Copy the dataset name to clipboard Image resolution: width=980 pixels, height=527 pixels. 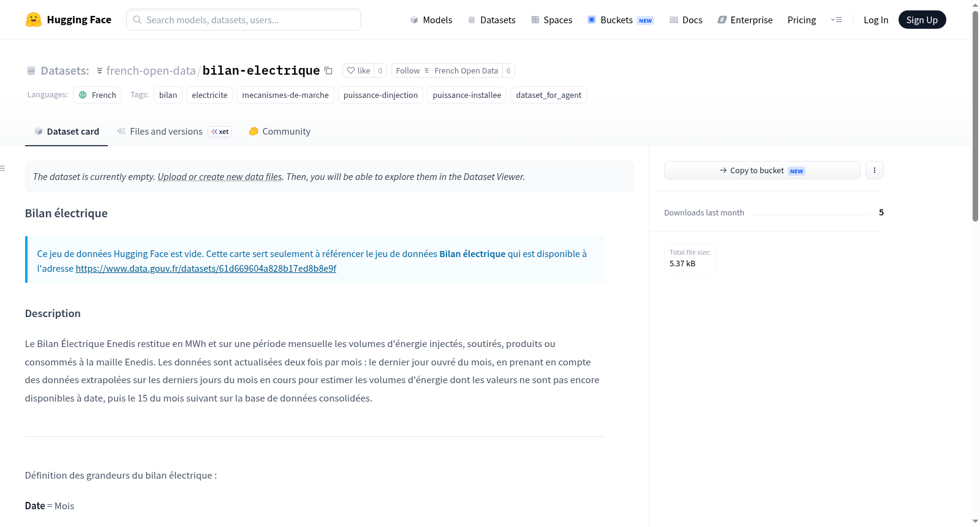point(328,70)
